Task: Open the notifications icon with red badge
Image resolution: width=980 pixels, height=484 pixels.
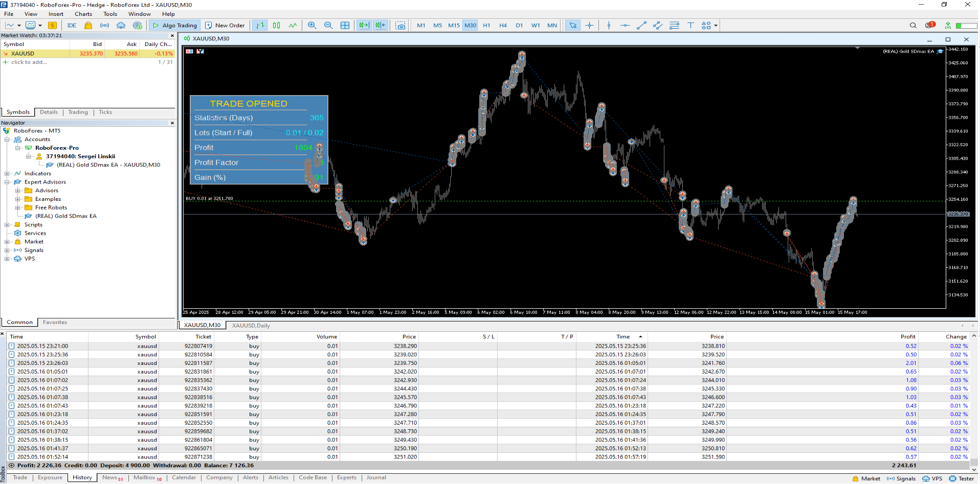Action: click(930, 25)
